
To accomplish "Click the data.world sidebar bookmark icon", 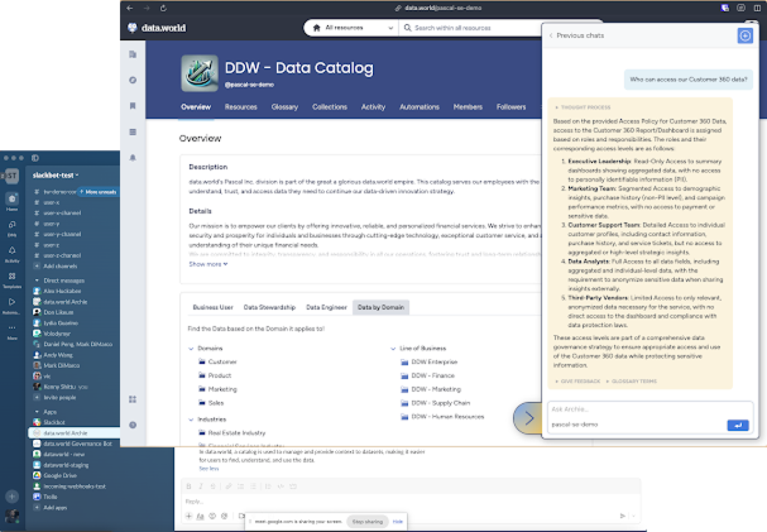I will (x=133, y=106).
